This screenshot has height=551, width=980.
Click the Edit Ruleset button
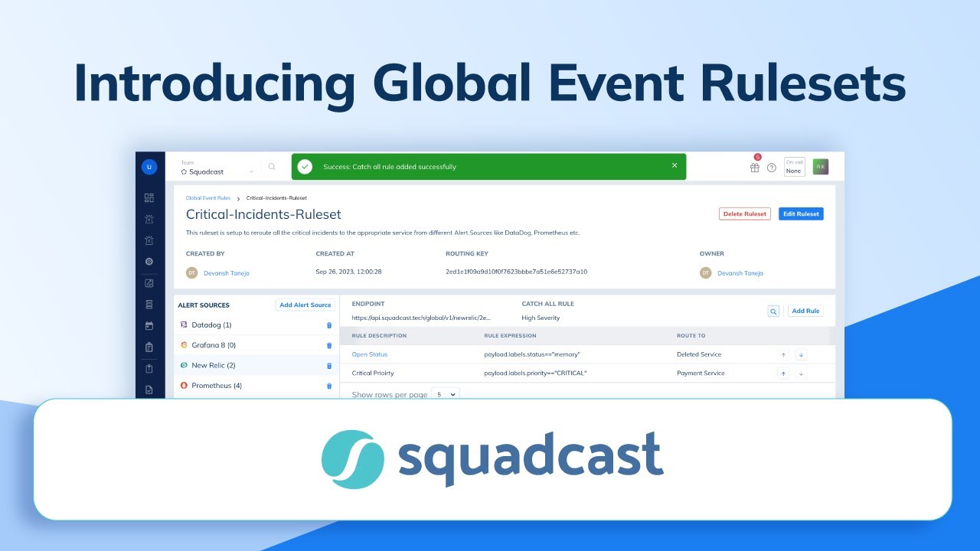click(801, 214)
